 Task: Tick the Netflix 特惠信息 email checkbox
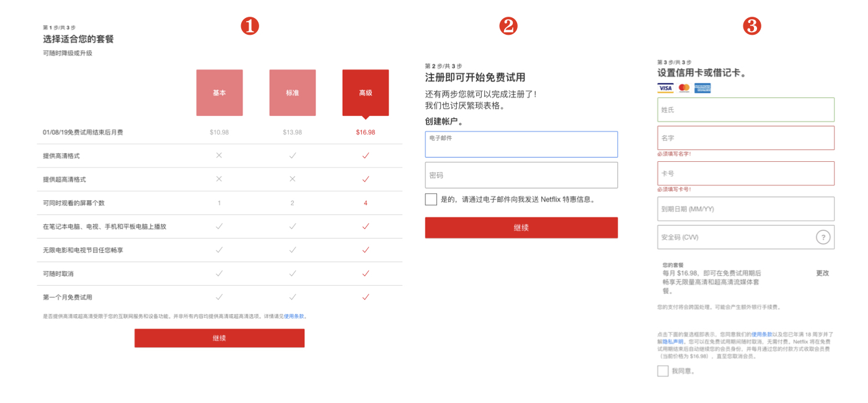[431, 200]
